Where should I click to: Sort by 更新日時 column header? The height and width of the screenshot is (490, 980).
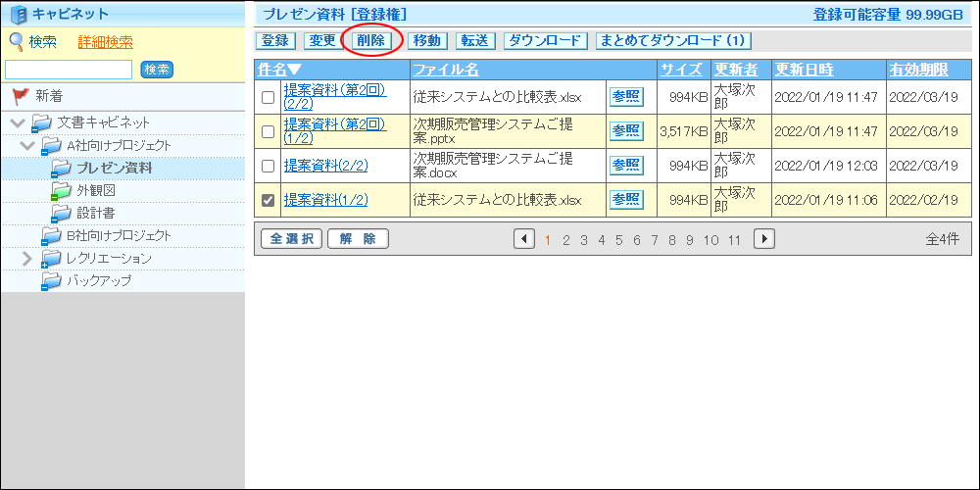coord(804,70)
